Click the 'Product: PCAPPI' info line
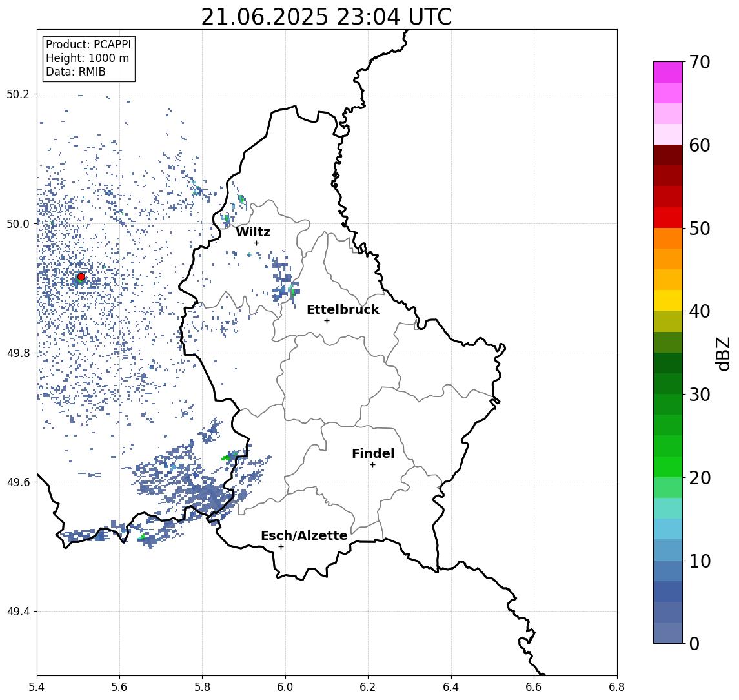This screenshot has height=700, width=739. pyautogui.click(x=88, y=45)
